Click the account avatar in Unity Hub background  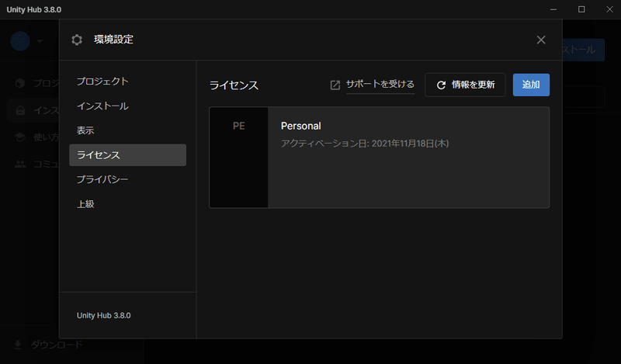20,41
